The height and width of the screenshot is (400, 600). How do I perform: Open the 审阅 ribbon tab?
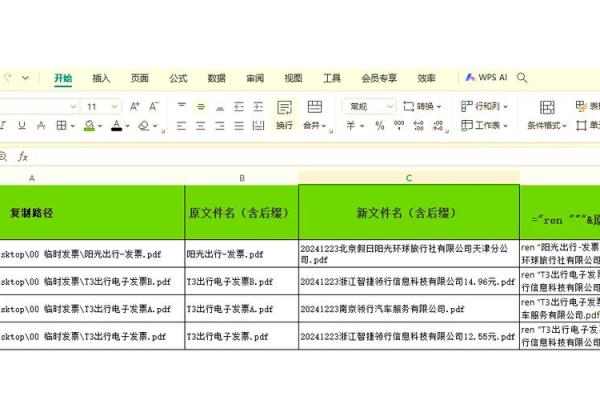(255, 78)
